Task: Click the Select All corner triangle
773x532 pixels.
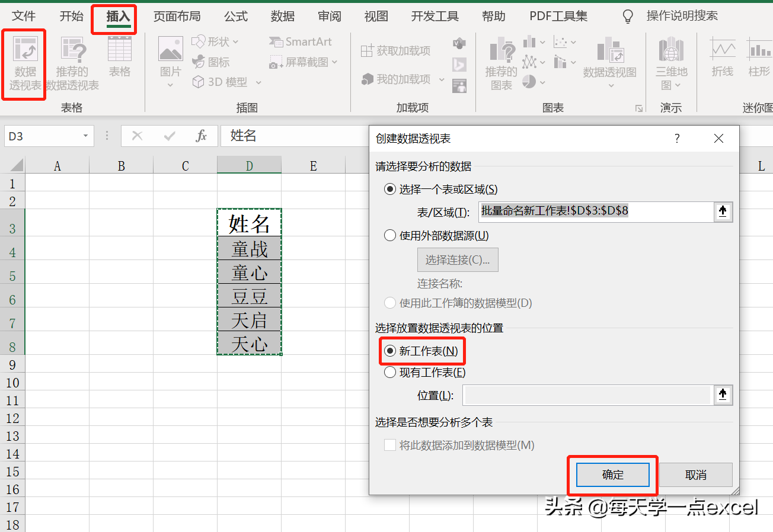Action: pyautogui.click(x=17, y=165)
